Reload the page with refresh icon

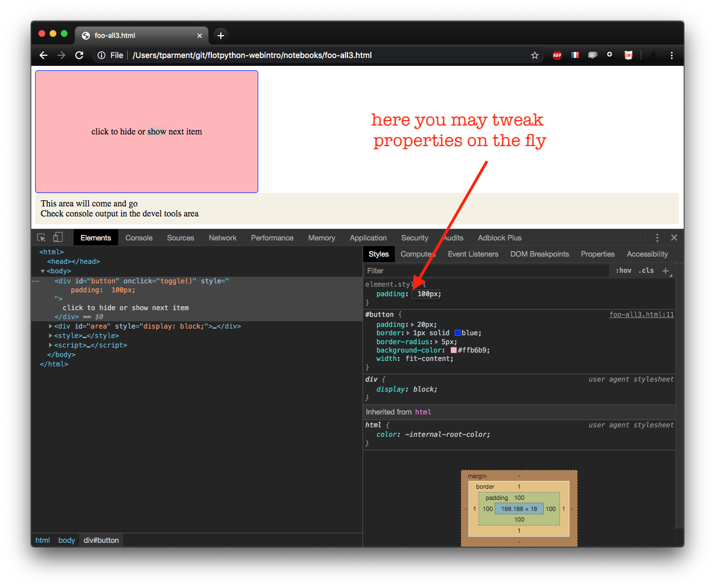click(x=79, y=55)
